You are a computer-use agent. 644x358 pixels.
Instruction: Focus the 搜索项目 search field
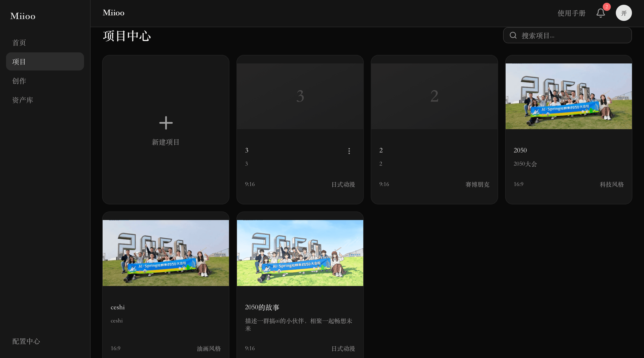[567, 35]
